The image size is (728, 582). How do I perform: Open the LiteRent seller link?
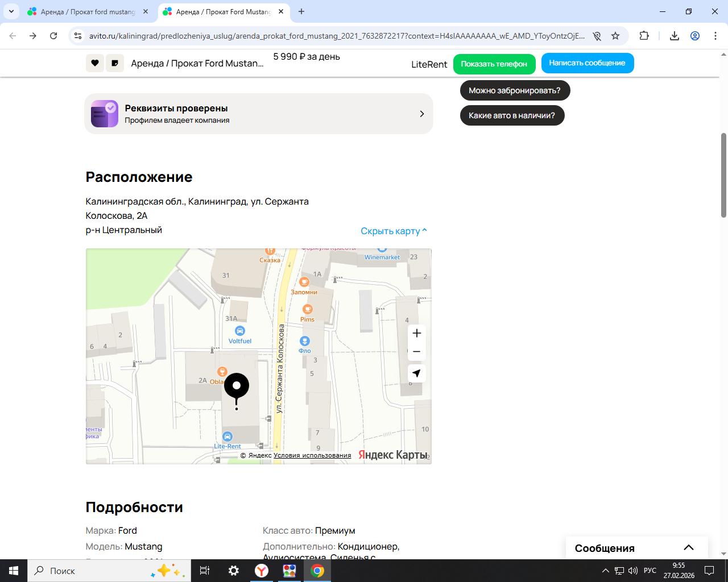429,64
